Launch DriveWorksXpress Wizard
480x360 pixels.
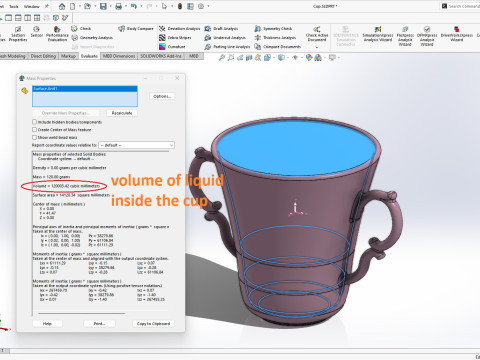457,34
